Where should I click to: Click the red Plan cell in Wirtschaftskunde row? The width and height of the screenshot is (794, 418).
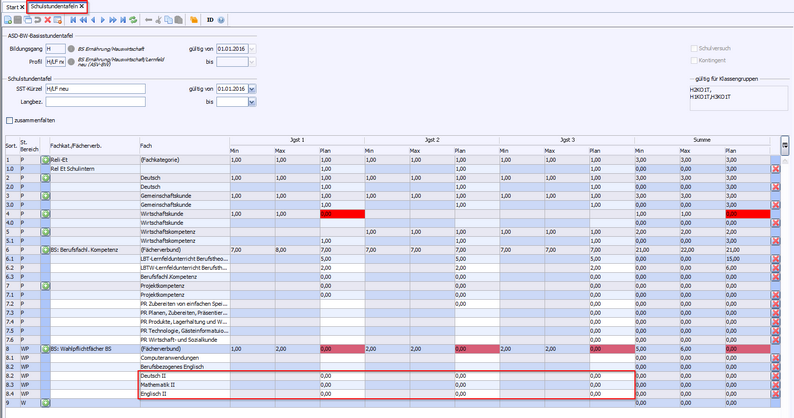pos(341,213)
